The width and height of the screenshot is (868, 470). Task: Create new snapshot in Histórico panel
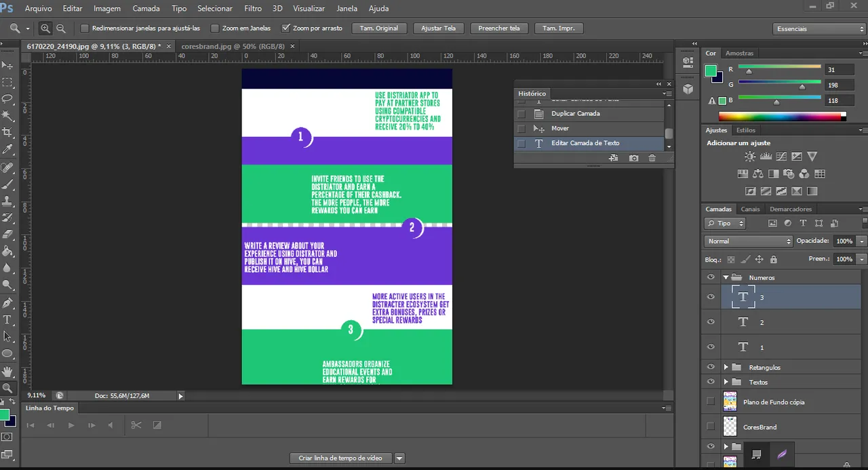tap(633, 158)
